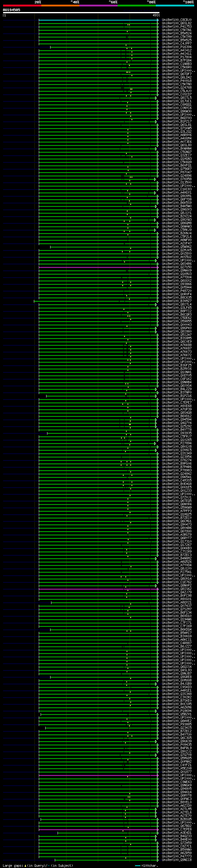Click the cyan ~100% identity legend segment
This screenshot has height=868, width=197.
(175, 6)
